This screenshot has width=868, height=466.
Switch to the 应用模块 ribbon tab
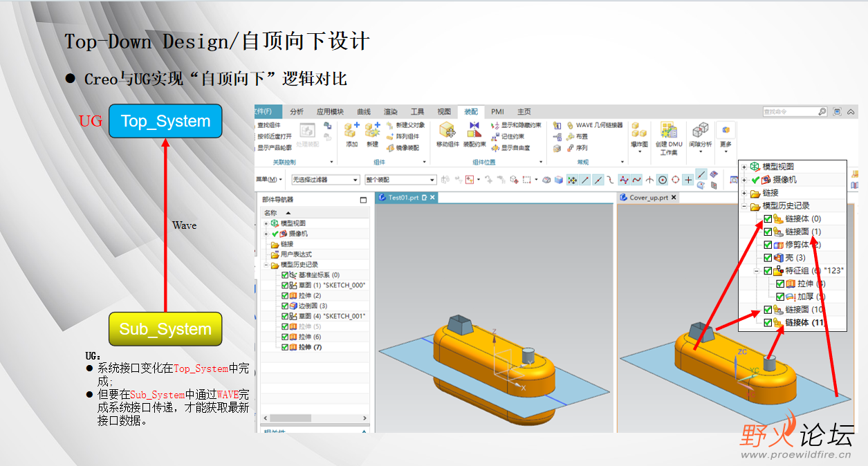point(330,111)
